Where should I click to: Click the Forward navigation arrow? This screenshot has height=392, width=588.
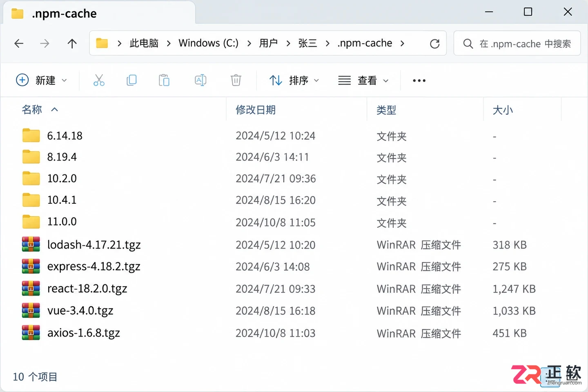pos(45,43)
